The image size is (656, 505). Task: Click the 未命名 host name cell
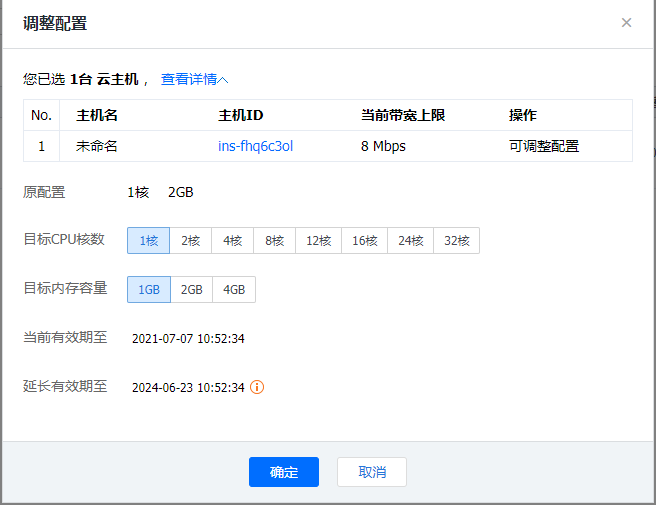[97, 146]
